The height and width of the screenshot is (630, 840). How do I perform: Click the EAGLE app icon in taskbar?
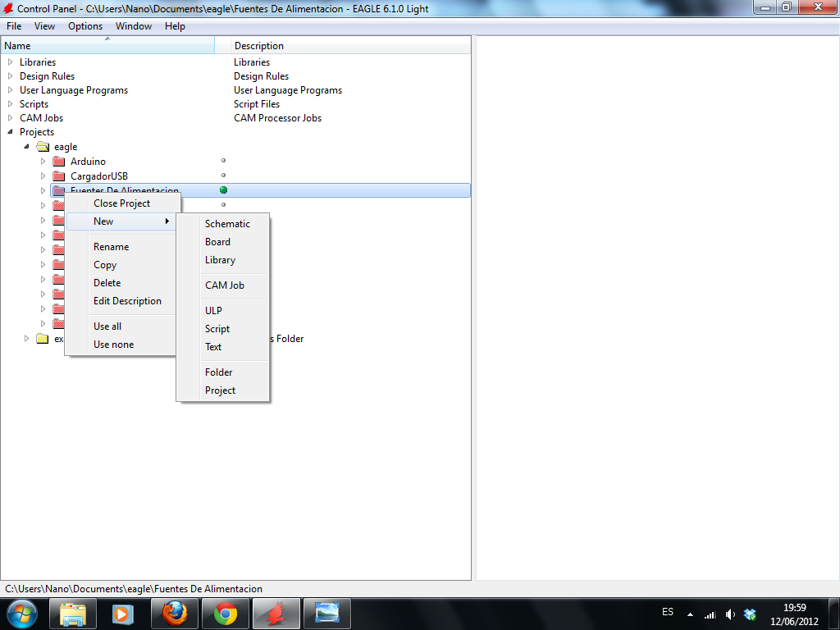[276, 613]
